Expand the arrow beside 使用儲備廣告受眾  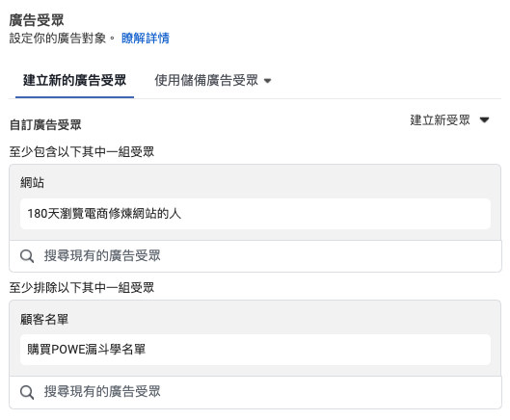[x=267, y=81]
